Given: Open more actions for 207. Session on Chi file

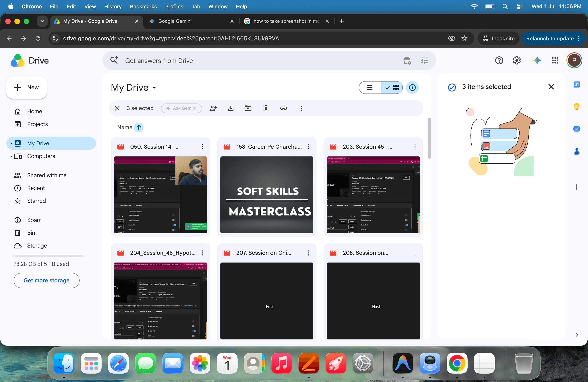Looking at the screenshot, I should click(309, 253).
